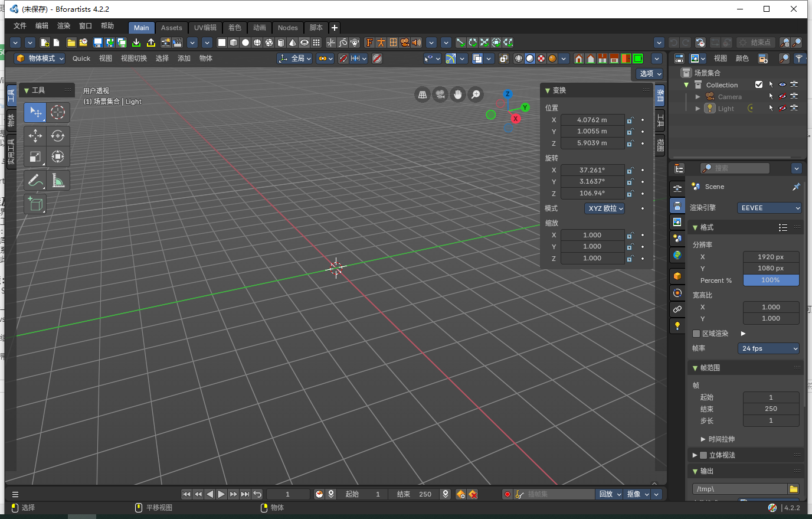Image resolution: width=812 pixels, height=519 pixels.
Task: Jump to the last frame button
Action: (245, 494)
